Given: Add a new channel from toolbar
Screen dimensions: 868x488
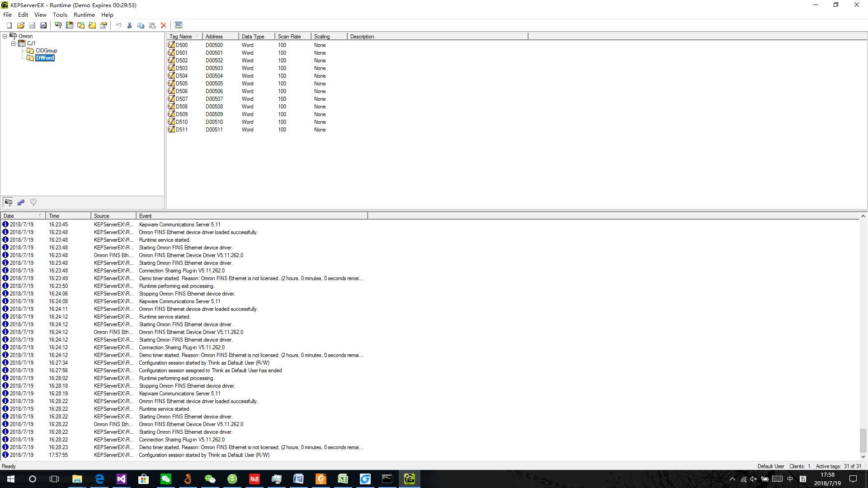Looking at the screenshot, I should pos(58,25).
